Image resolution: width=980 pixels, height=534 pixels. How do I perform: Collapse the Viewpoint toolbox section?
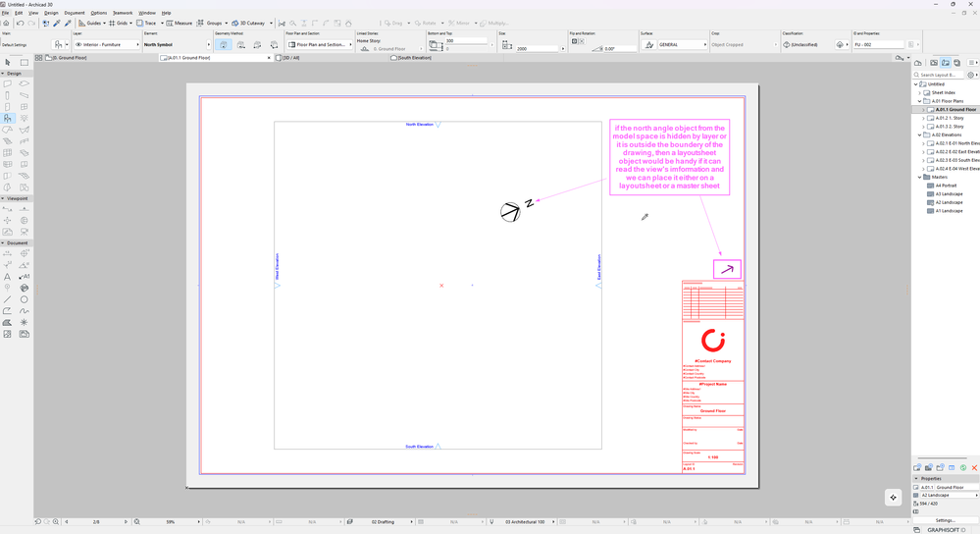pyautogui.click(x=3, y=199)
